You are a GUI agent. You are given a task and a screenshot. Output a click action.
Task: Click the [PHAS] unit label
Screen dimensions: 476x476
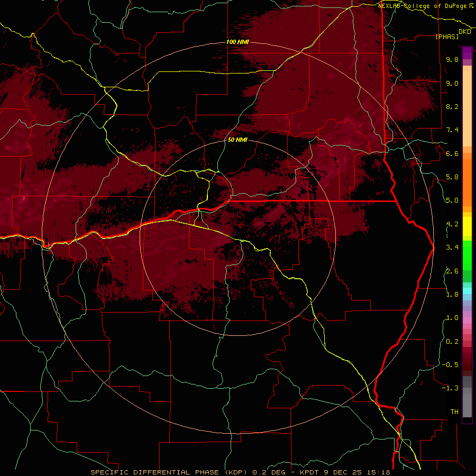pos(447,36)
